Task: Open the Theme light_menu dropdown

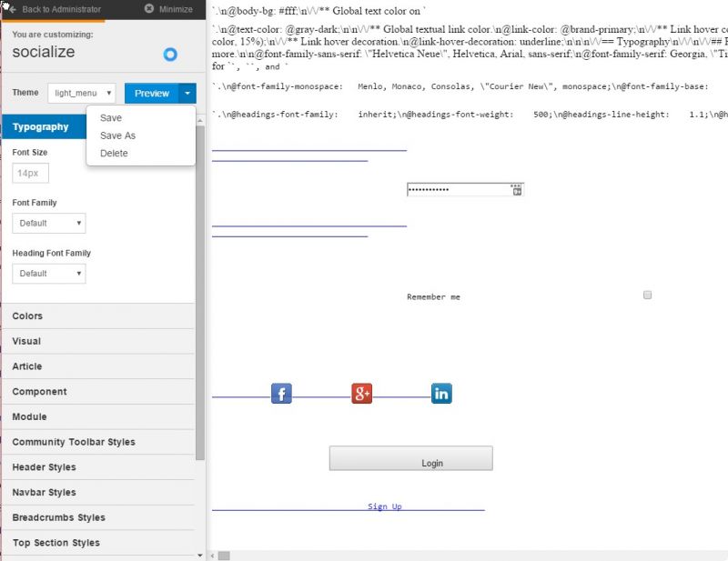Action: (82, 94)
